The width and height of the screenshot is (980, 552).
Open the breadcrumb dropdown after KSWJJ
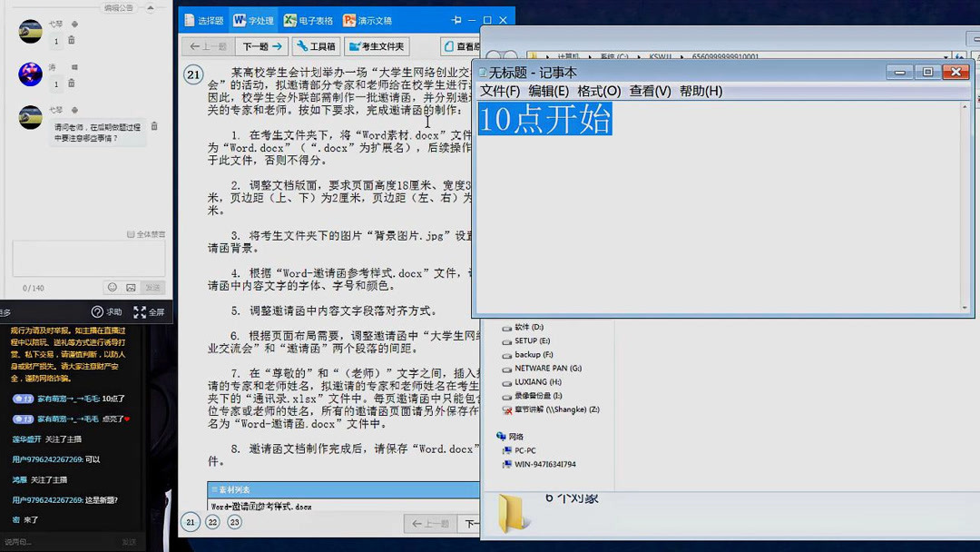pyautogui.click(x=681, y=54)
